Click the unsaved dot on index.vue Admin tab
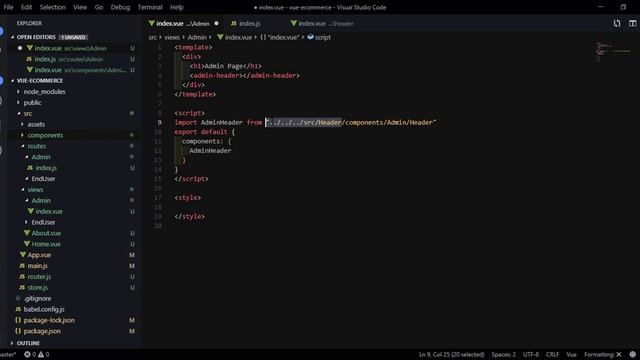 [x=216, y=23]
